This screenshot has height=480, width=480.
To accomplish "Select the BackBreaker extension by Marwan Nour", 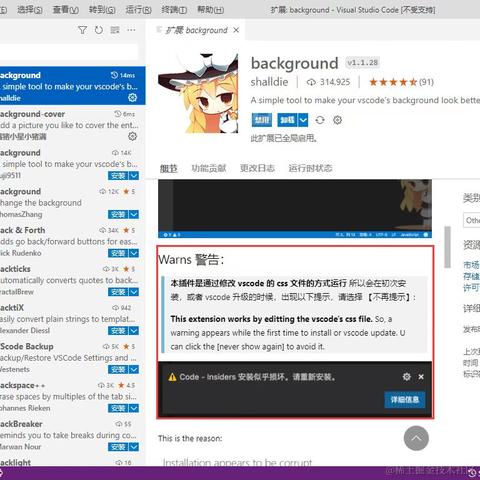I will 72,435.
